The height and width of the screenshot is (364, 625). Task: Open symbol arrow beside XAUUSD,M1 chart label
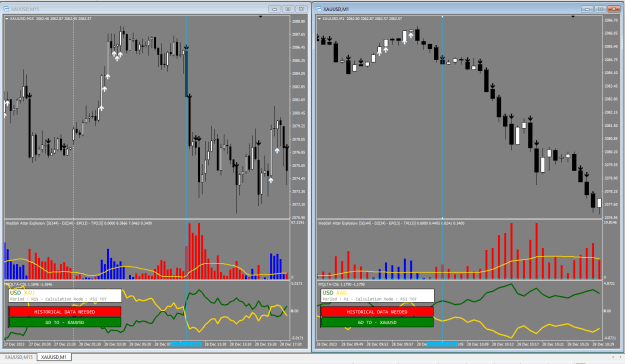point(319,18)
